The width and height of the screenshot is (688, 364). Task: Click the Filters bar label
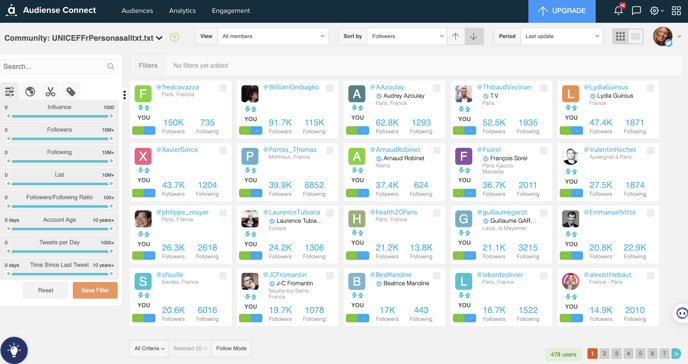148,65
